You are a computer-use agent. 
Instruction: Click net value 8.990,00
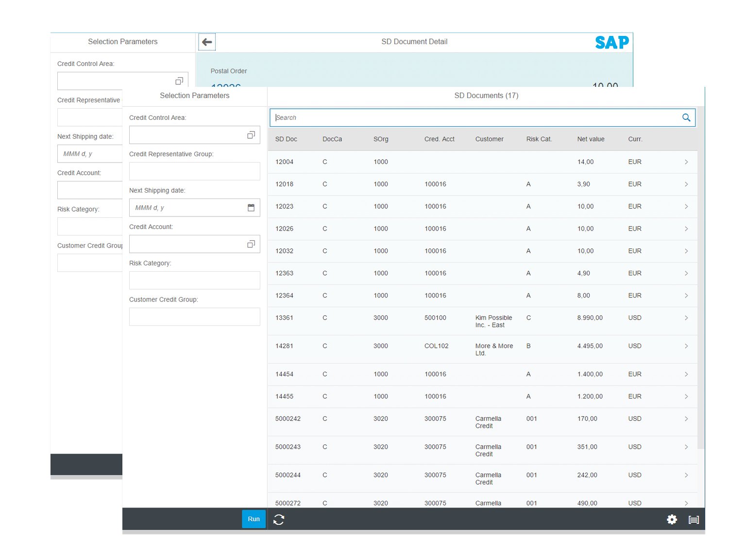coord(590,318)
